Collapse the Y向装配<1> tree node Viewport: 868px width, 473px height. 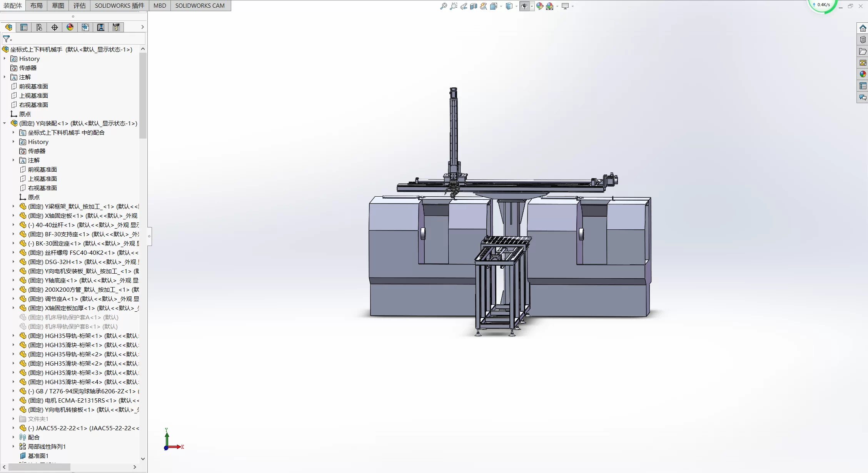coord(5,123)
